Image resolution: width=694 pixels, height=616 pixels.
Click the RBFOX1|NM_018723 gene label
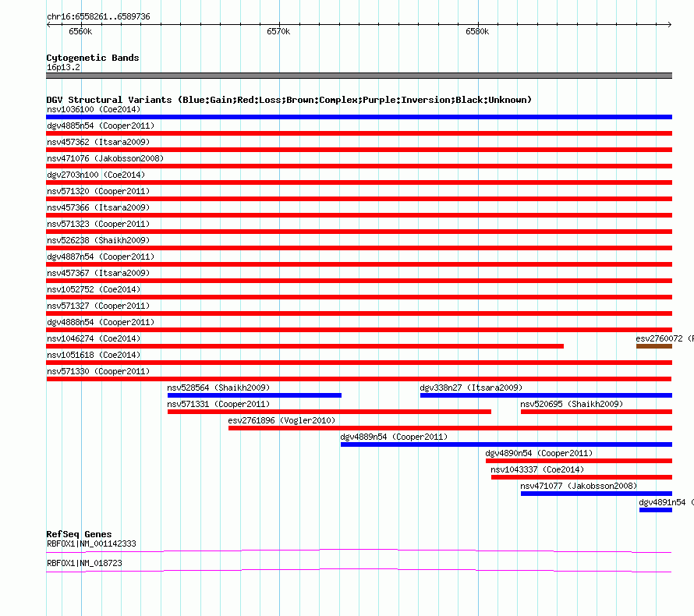click(84, 563)
